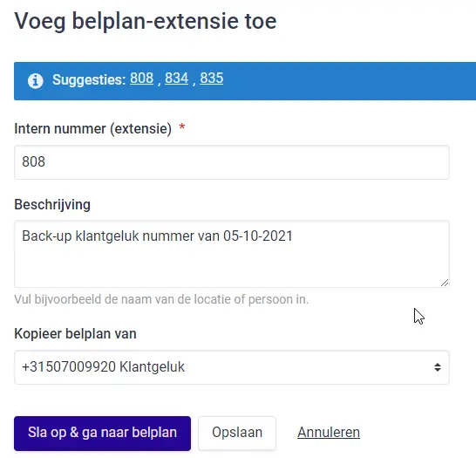This screenshot has height=458, width=476.
Task: Click the Kopieer belplan van label
Action: pos(75,334)
